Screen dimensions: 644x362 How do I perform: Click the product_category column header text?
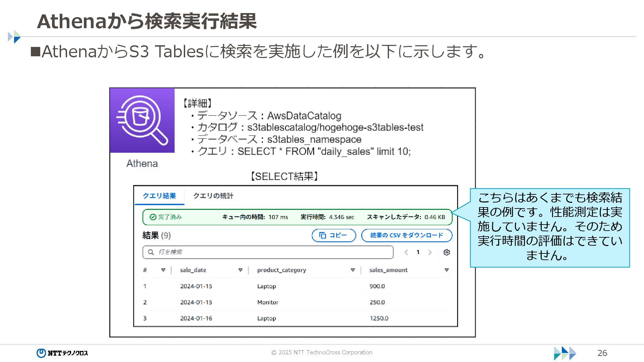[x=282, y=270]
